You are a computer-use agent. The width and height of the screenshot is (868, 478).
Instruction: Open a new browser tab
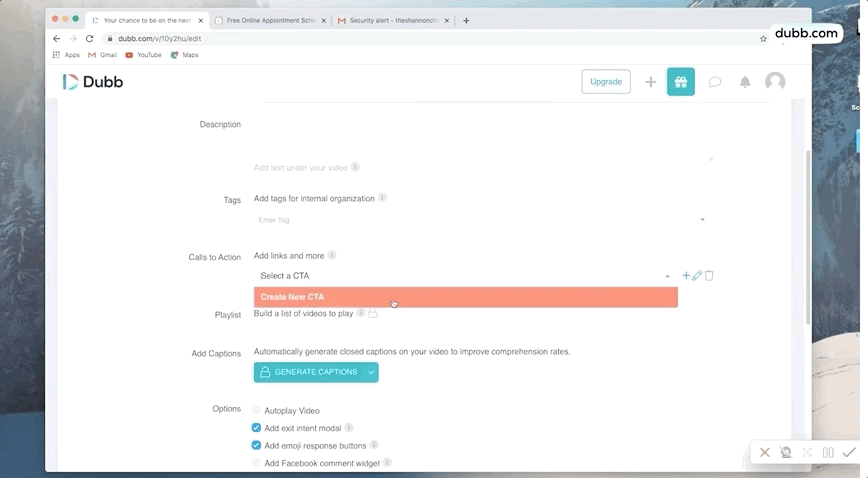coord(466,20)
